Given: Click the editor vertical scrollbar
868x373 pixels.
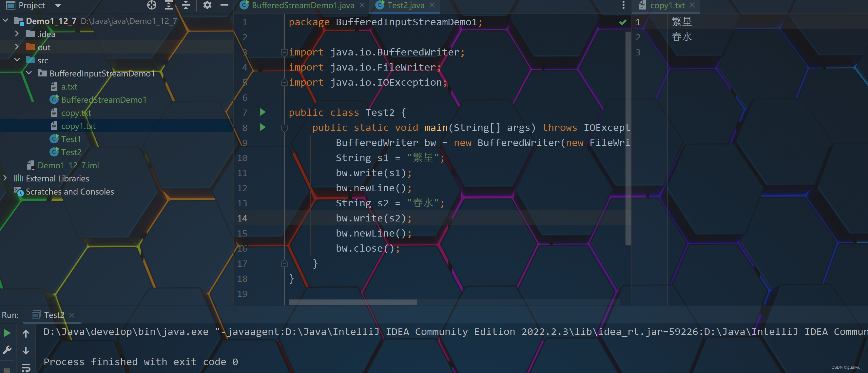Looking at the screenshot, I should coord(628,138).
